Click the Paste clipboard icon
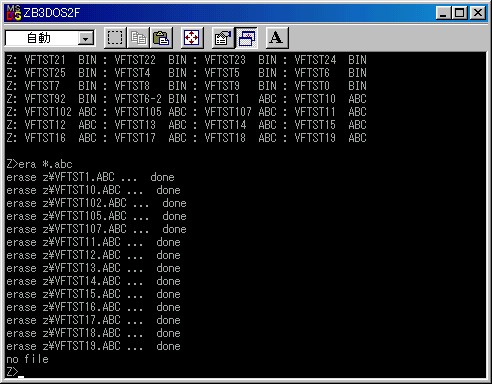 [x=162, y=38]
